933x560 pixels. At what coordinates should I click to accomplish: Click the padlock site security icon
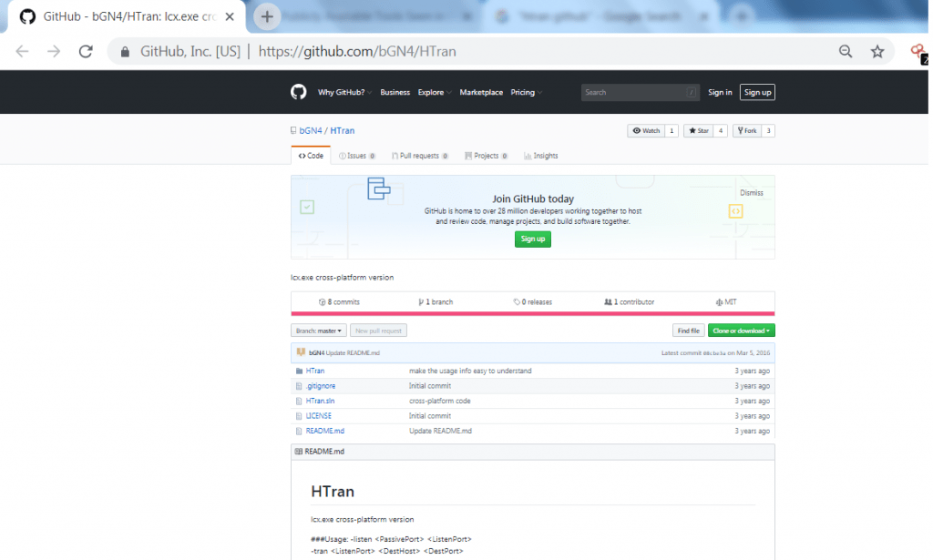(x=125, y=52)
